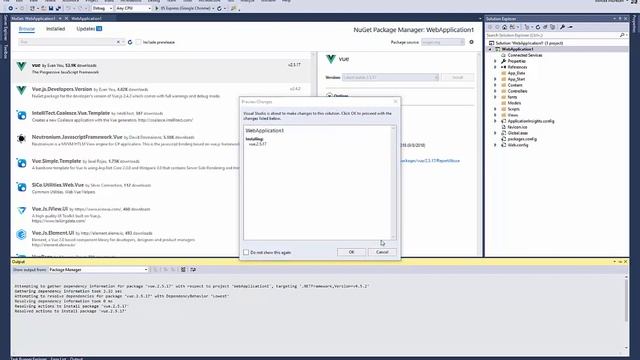The image size is (640, 360).
Task: Click the browser refresh icon in main toolbar
Action: point(220,8)
